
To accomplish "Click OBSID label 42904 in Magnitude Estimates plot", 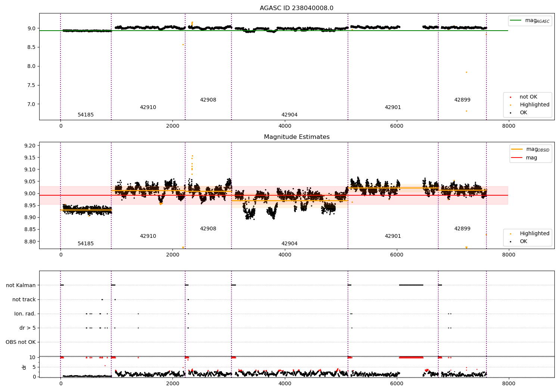I will pyautogui.click(x=290, y=244).
